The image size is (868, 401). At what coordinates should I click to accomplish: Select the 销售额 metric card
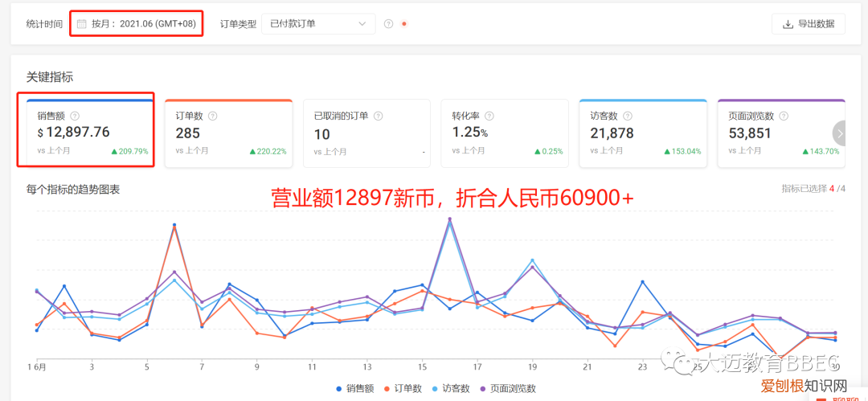coord(88,133)
